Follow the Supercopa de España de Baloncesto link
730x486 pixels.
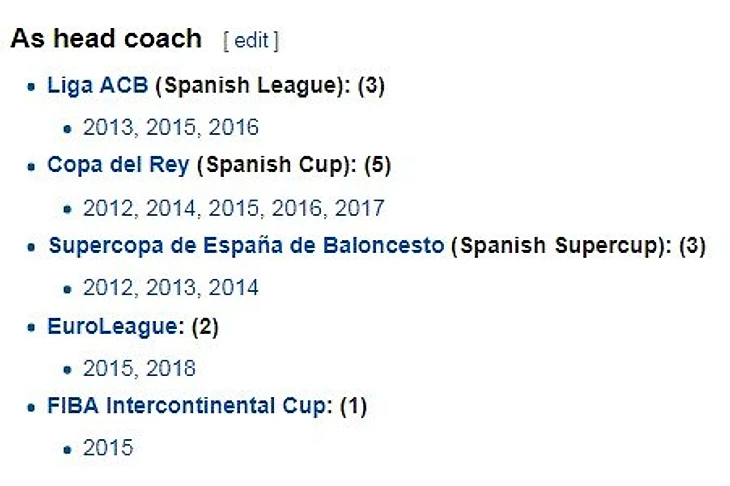[x=246, y=246]
